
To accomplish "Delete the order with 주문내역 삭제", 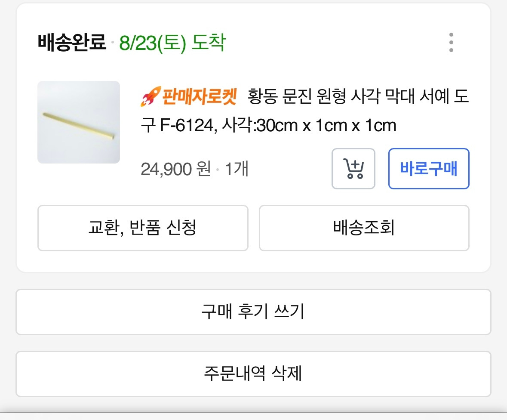I will [253, 374].
